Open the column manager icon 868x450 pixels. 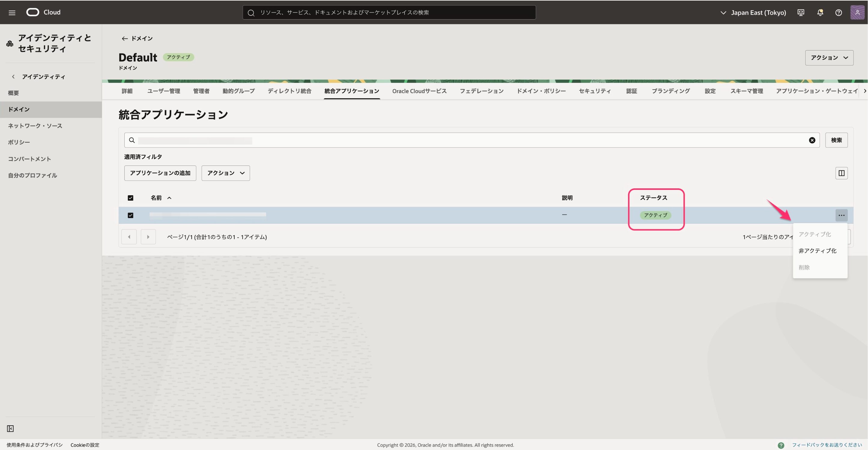pos(841,173)
